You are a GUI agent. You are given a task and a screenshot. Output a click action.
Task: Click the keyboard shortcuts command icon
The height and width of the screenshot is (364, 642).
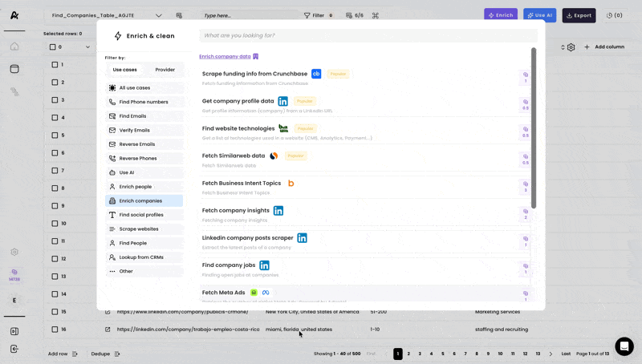tap(376, 15)
